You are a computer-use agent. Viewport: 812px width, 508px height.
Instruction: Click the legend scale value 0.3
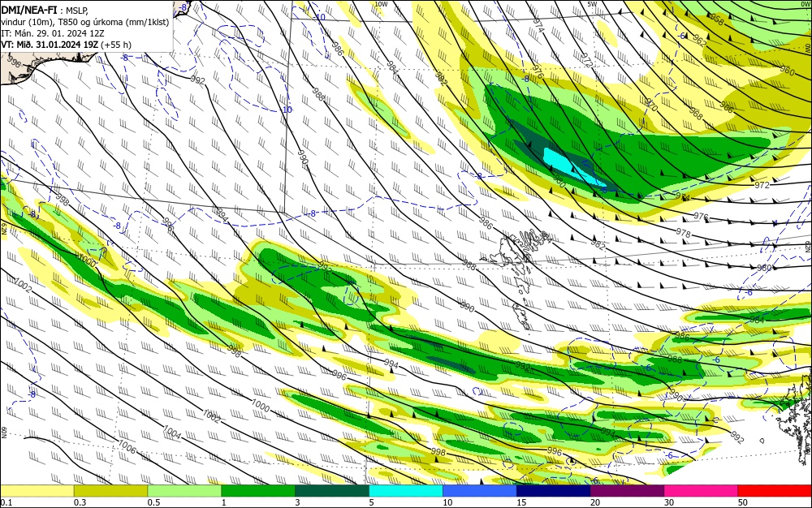click(x=80, y=502)
